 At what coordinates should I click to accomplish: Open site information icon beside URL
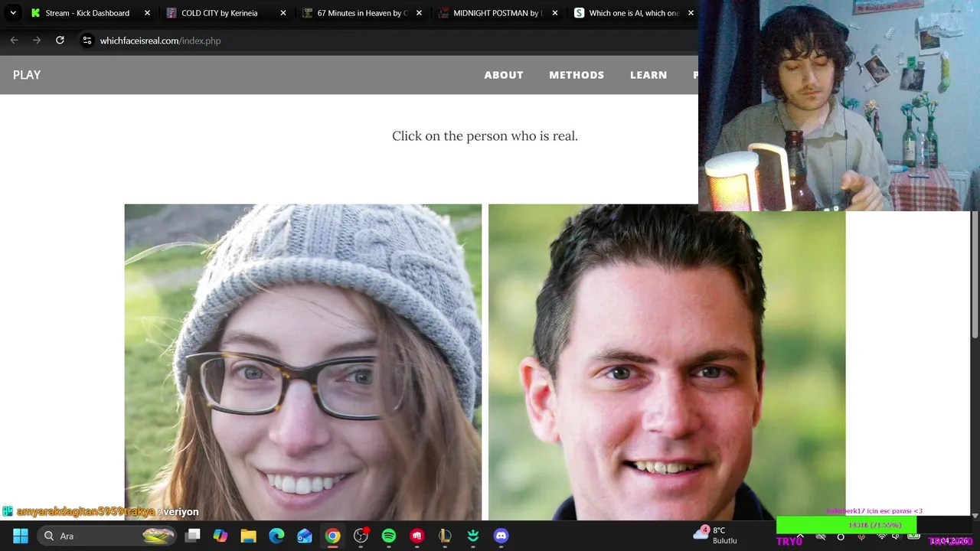click(x=87, y=41)
